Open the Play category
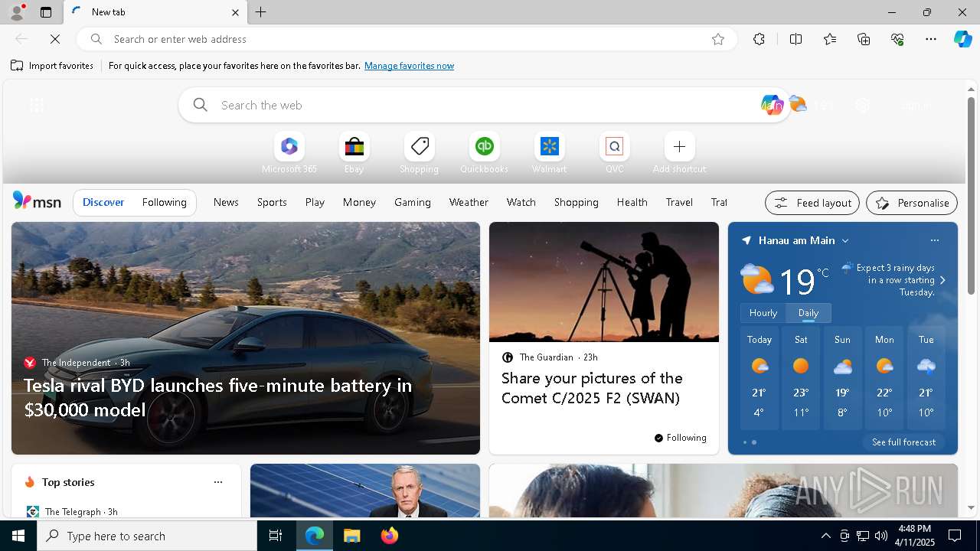The height and width of the screenshot is (551, 980). point(315,202)
